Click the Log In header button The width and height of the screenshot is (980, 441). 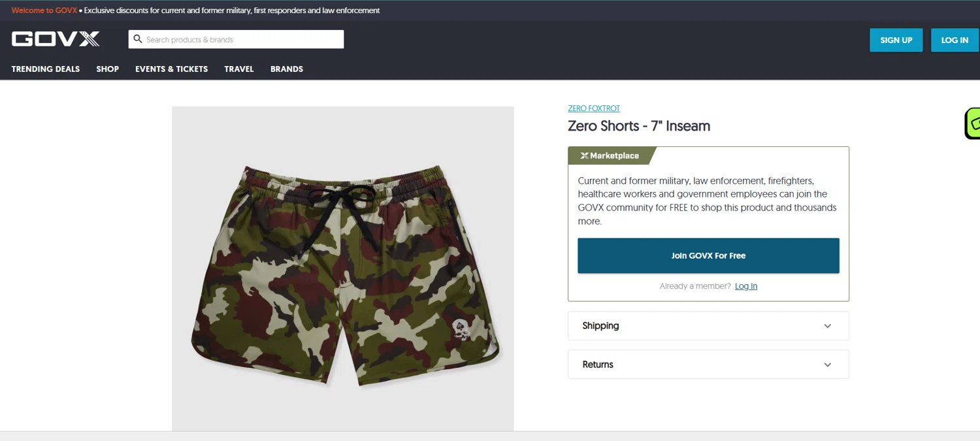(x=954, y=40)
